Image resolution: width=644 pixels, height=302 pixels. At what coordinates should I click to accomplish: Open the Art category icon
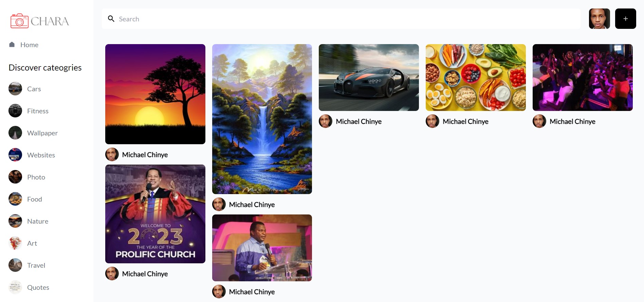click(15, 243)
